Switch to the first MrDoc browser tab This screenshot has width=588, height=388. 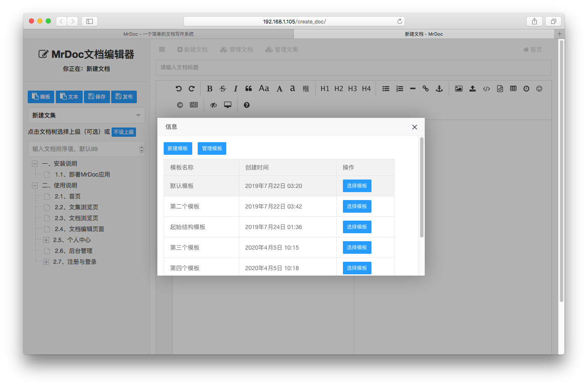(x=159, y=34)
